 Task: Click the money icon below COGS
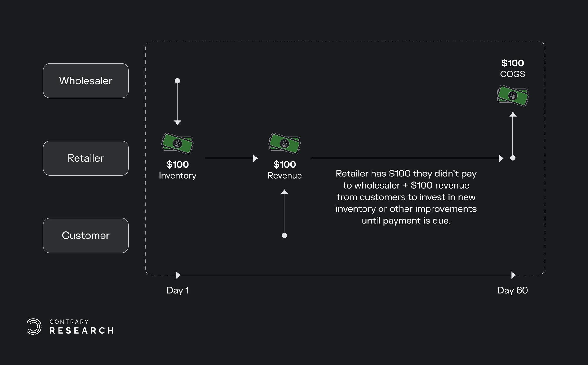513,96
